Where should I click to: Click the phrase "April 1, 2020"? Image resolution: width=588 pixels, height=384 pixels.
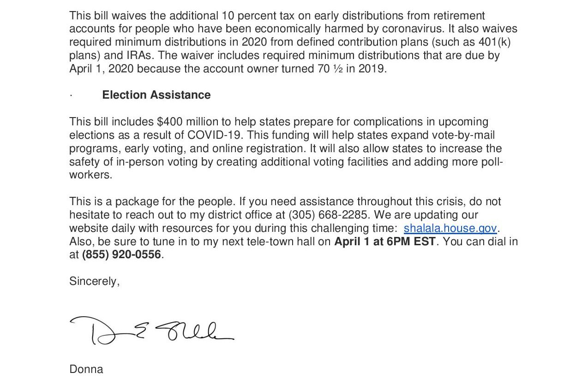[102, 69]
